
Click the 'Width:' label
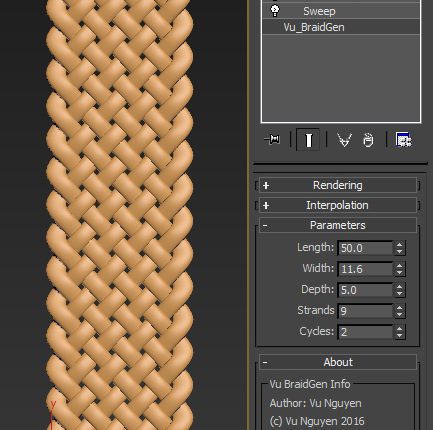(318, 268)
